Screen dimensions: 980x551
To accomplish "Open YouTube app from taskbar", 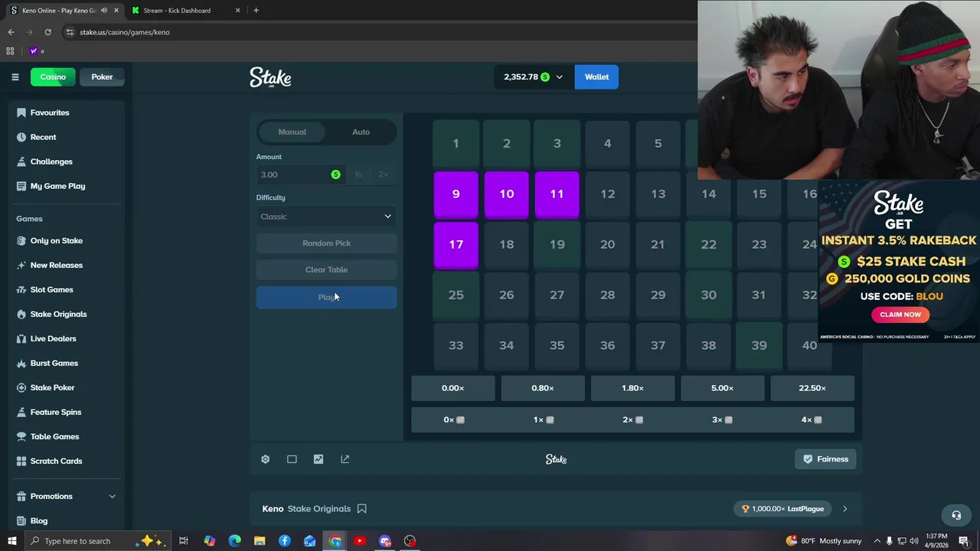I will 360,541.
